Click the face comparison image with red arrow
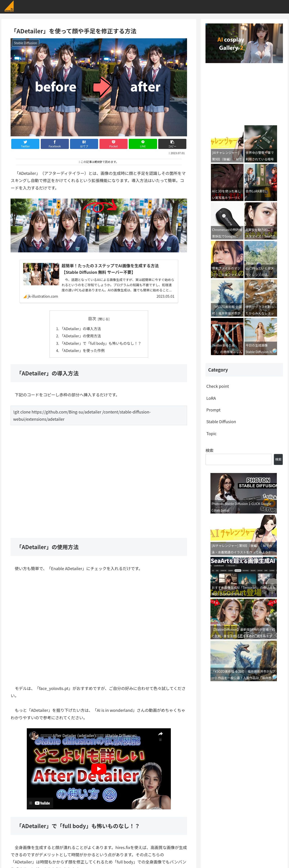Screen dimensions: 289x868 (x=99, y=225)
